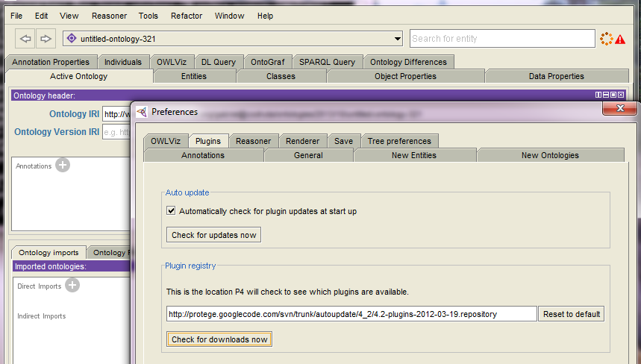Viewport: 641px width, 364px height.
Task: Select the SPARQL Query tab
Action: 328,62
